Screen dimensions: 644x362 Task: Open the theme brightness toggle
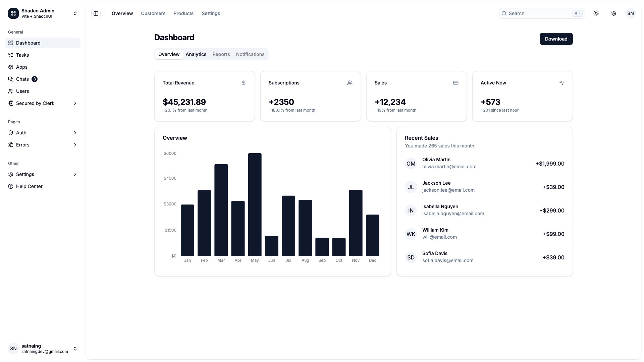pyautogui.click(x=596, y=13)
